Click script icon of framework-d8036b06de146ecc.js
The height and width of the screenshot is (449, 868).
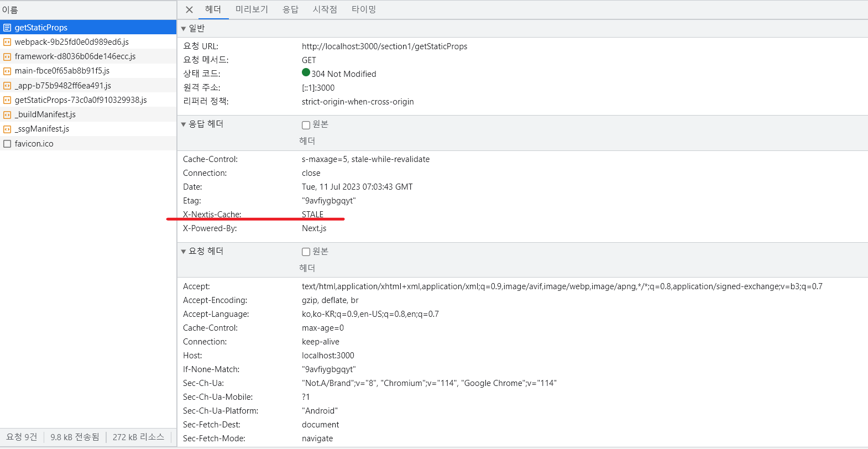coord(7,56)
